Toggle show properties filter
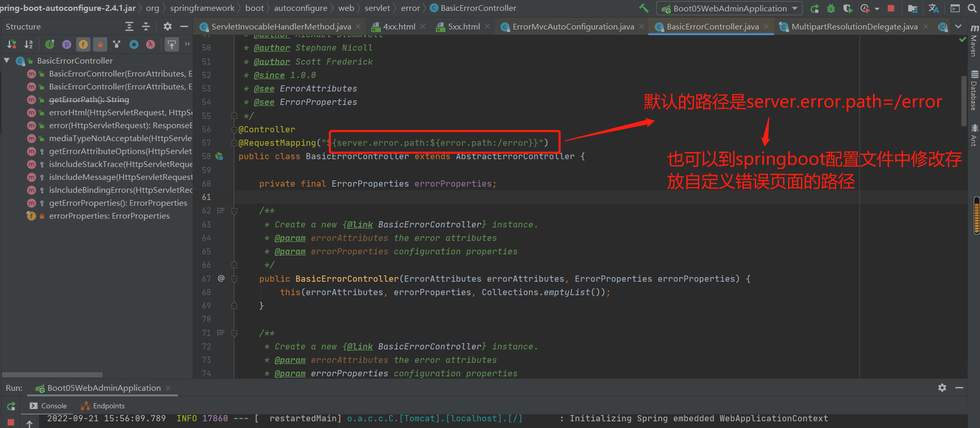The height and width of the screenshot is (428, 980). [67, 44]
